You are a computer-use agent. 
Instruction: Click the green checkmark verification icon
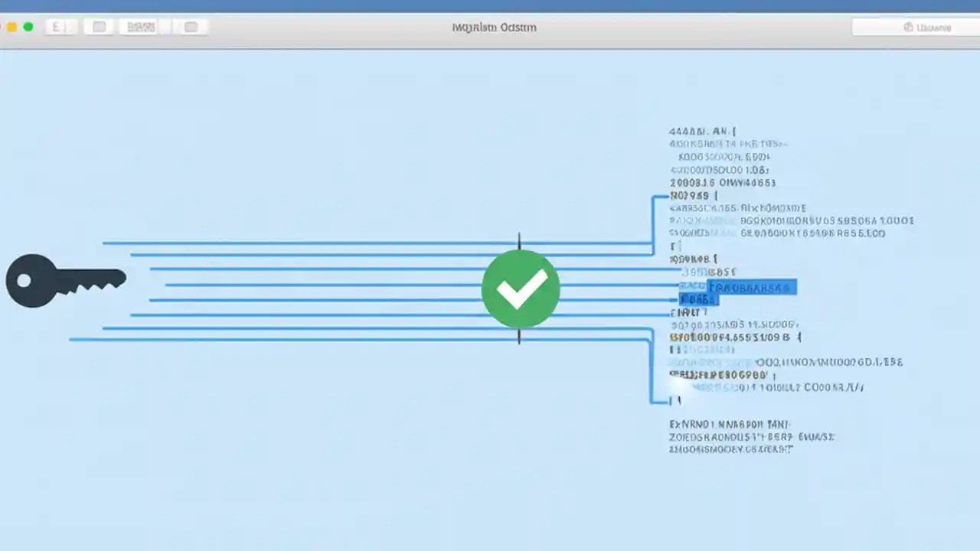pyautogui.click(x=520, y=289)
